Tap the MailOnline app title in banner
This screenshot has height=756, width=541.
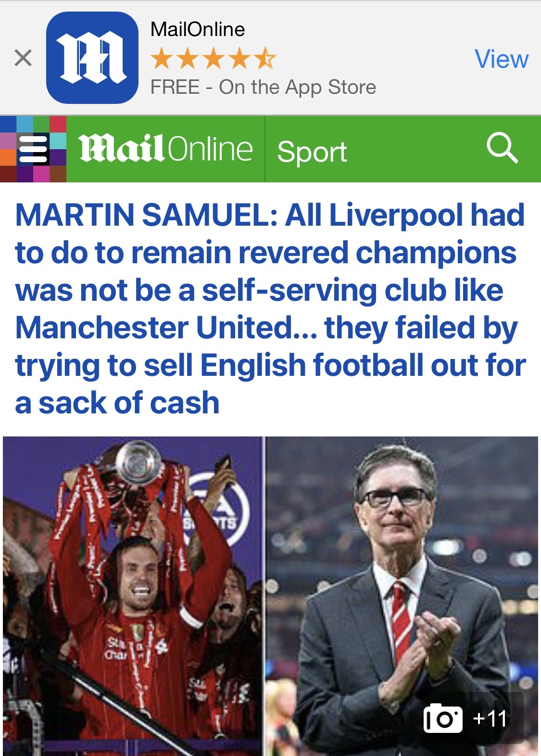tap(198, 29)
